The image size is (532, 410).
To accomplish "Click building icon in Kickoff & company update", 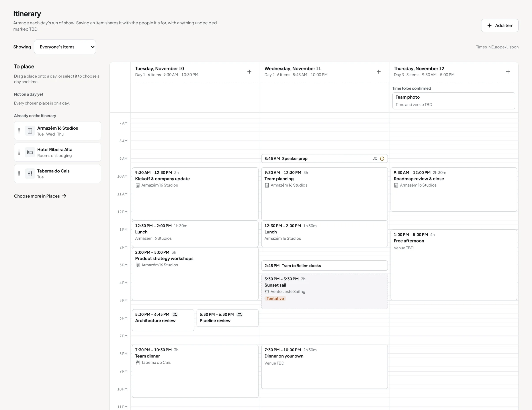I will pos(137,185).
